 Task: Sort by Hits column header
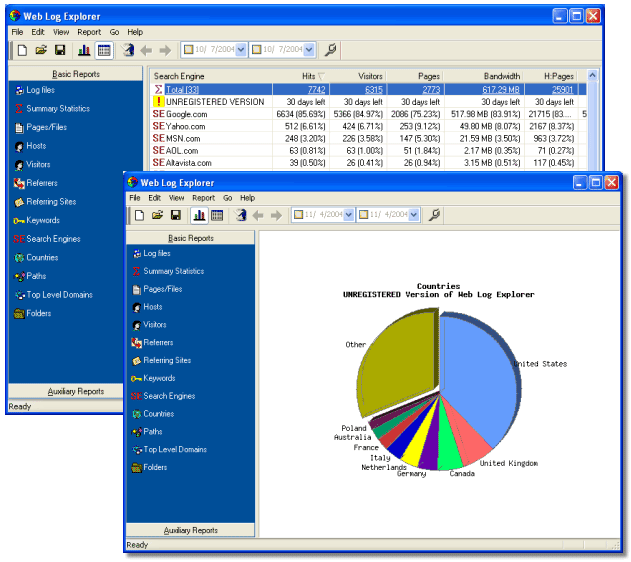click(301, 76)
